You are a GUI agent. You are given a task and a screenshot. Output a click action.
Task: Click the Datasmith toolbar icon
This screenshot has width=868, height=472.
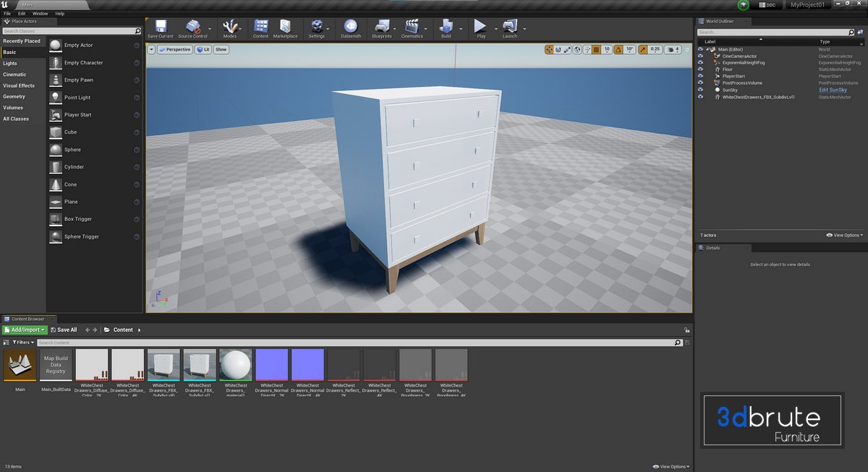(351, 27)
